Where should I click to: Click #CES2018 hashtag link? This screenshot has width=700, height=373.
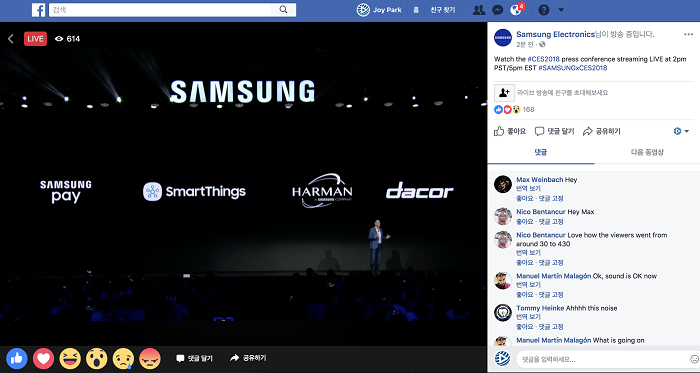543,59
